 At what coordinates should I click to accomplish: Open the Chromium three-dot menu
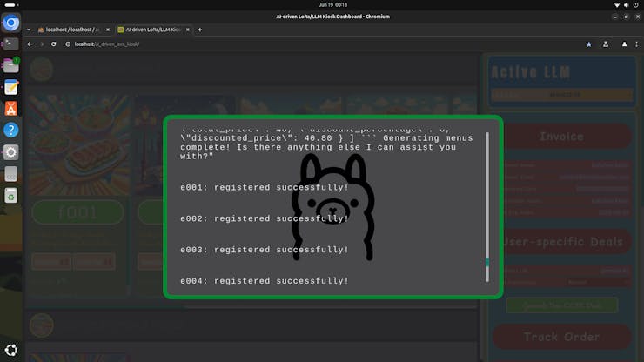[637, 44]
